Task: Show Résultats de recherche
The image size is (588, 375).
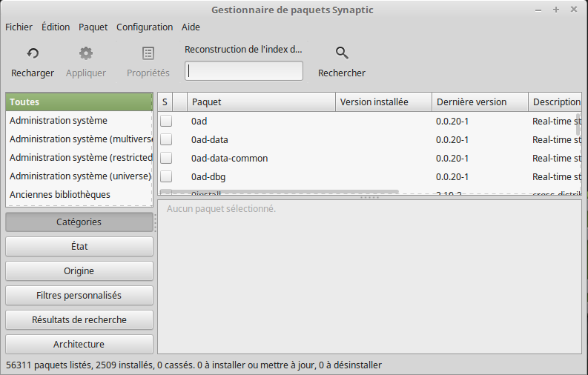Action: (79, 320)
